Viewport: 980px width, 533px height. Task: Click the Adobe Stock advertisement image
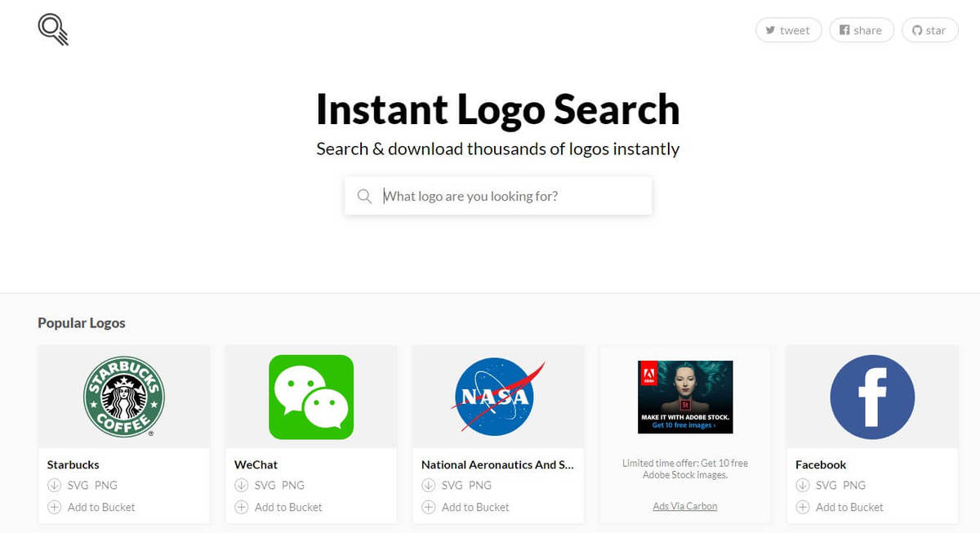click(x=684, y=398)
